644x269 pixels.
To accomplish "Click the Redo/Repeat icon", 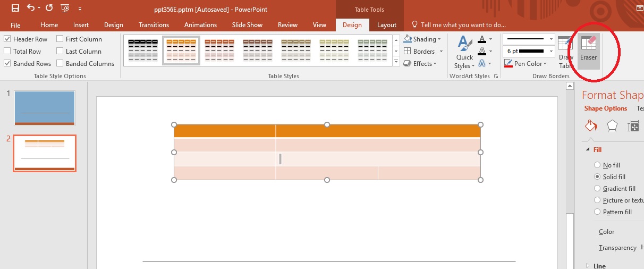I will pos(49,8).
